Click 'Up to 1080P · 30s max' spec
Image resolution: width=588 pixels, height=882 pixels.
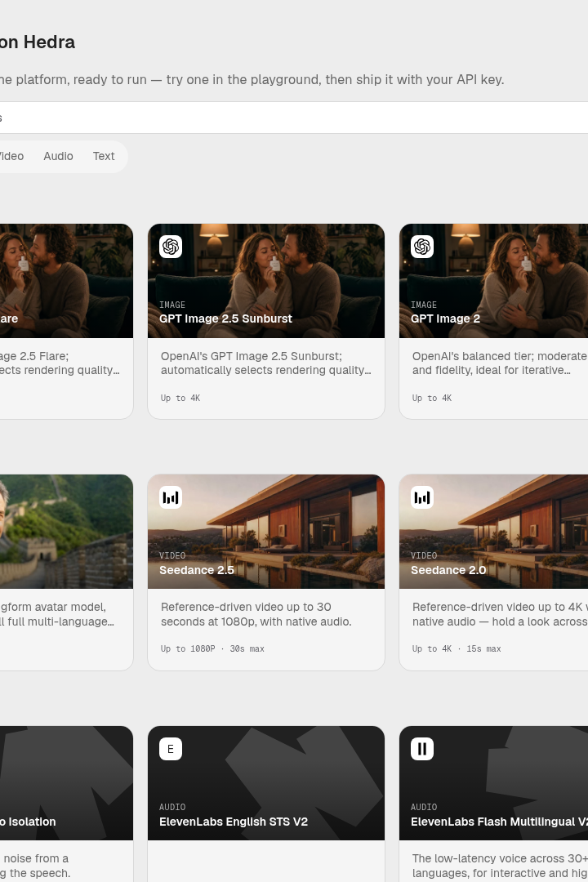(x=212, y=648)
